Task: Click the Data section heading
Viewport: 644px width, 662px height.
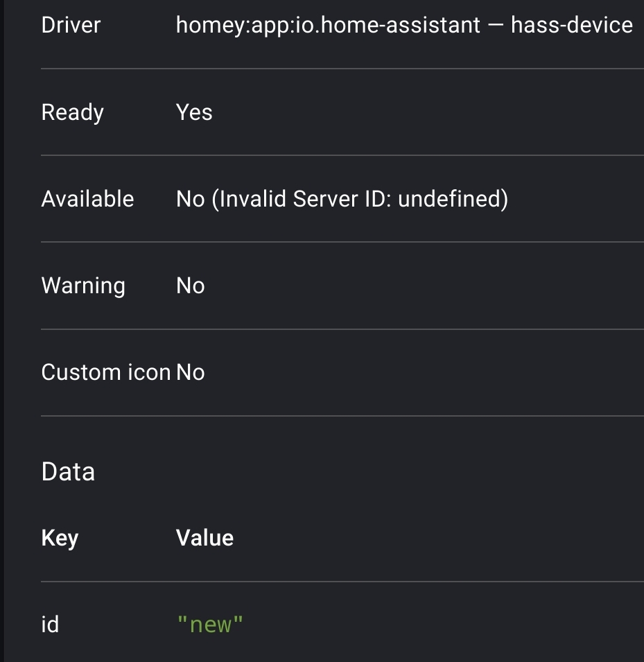Action: 68,471
